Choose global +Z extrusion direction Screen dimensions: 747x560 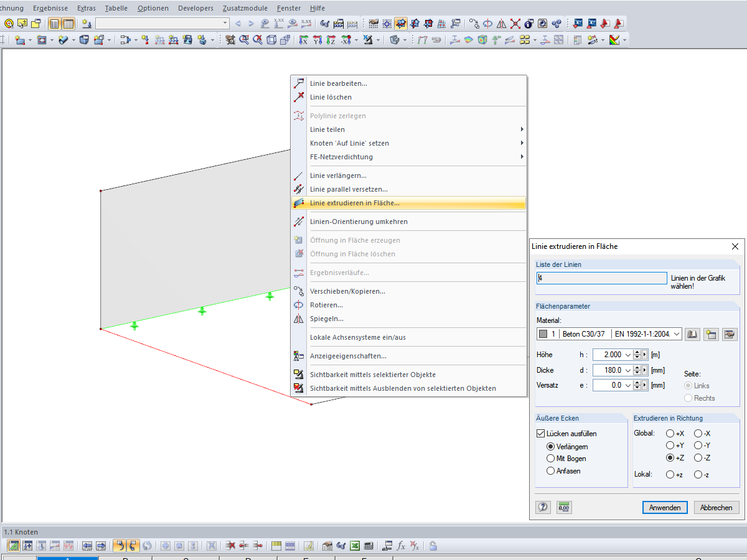pyautogui.click(x=670, y=458)
